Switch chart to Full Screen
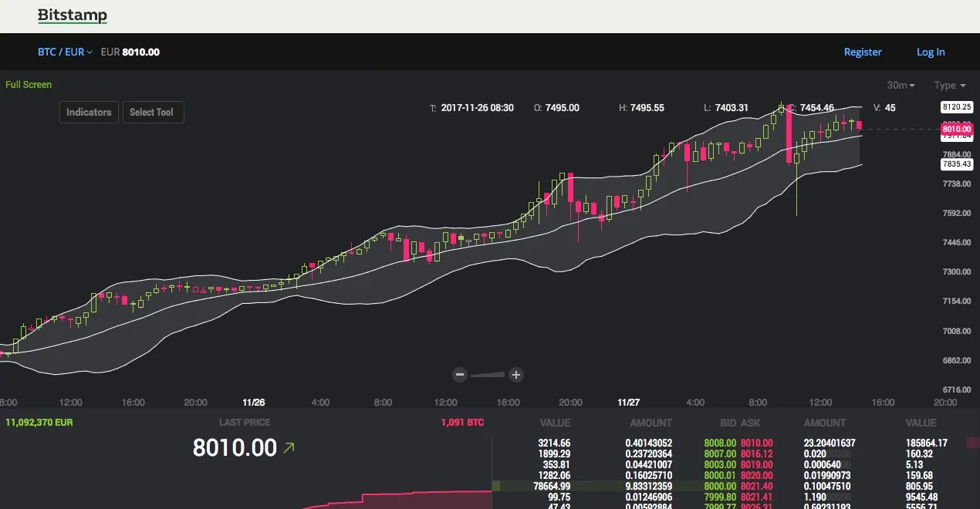 [29, 85]
